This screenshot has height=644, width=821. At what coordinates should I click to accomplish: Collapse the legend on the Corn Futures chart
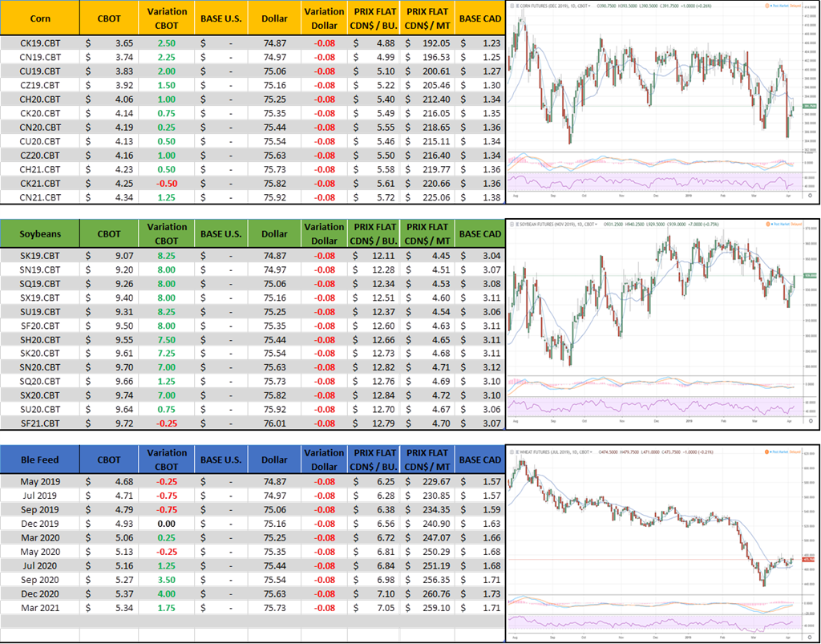[x=510, y=5]
